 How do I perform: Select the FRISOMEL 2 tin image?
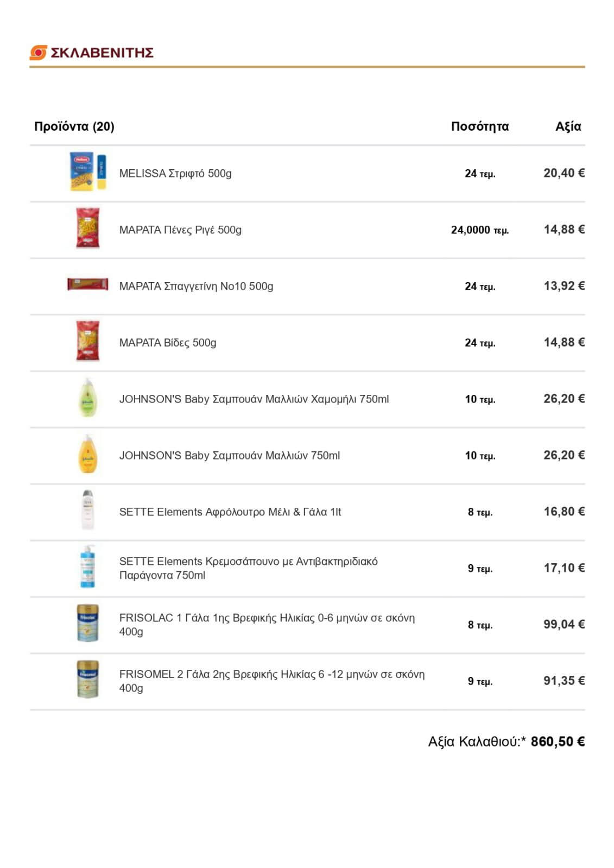[87, 680]
